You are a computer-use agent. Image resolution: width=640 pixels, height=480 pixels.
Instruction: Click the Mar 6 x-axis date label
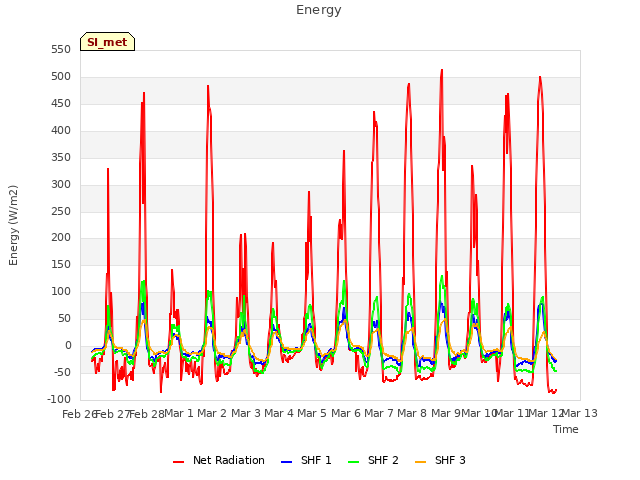point(346,413)
